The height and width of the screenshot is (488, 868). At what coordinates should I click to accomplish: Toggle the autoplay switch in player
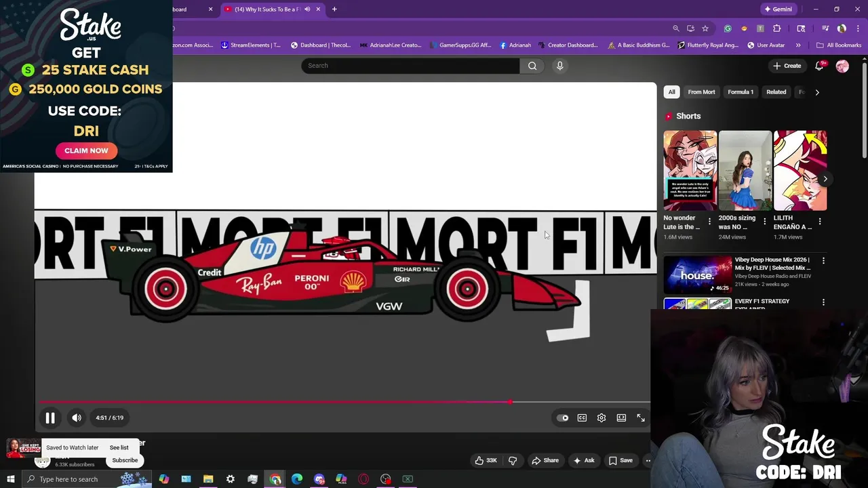(563, 418)
